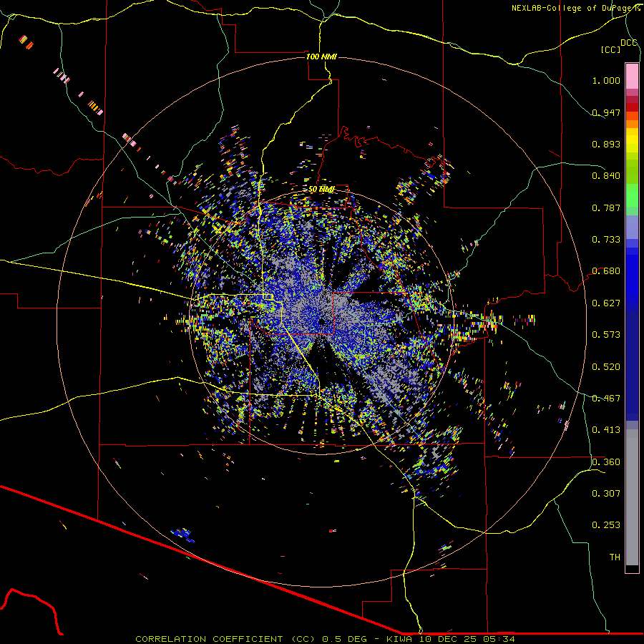Screen dimensions: 644x644
Task: Click the TH threshold label on legend
Action: (615, 557)
